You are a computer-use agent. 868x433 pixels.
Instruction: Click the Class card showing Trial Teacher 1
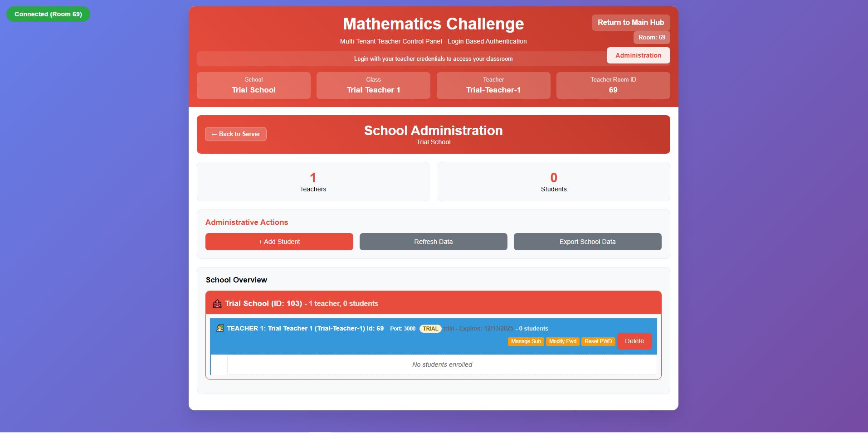pyautogui.click(x=373, y=85)
